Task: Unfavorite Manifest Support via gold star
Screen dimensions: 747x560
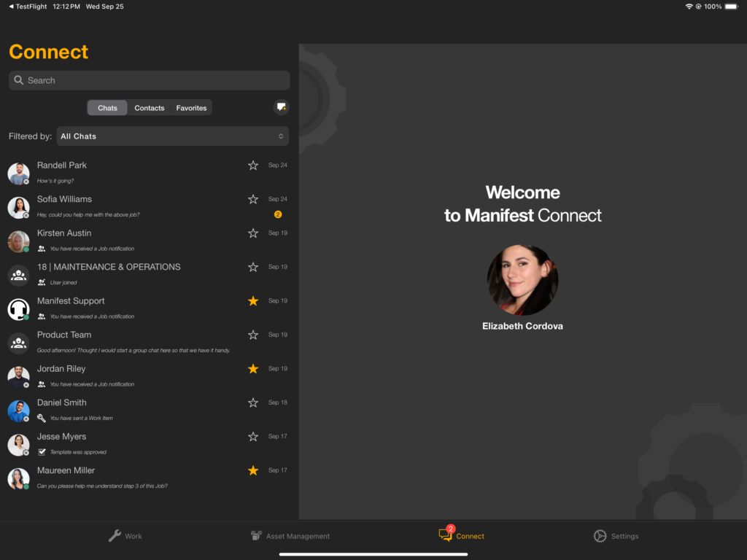Action: [x=253, y=301]
